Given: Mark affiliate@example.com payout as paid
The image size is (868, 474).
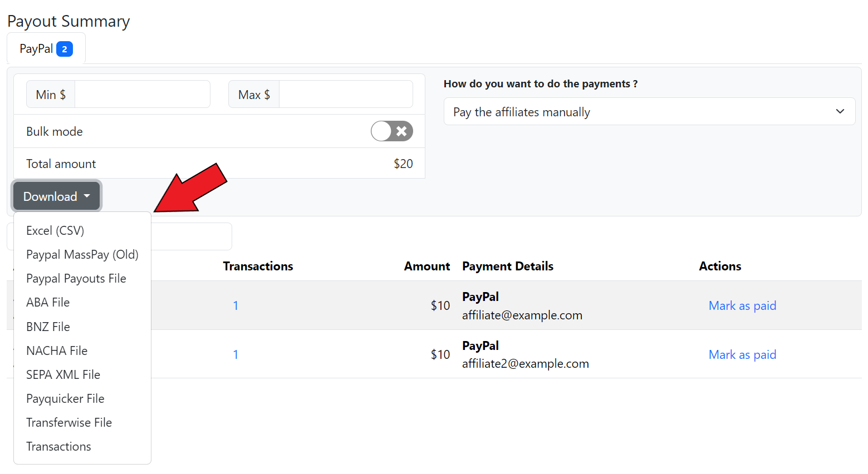Looking at the screenshot, I should 742,305.
